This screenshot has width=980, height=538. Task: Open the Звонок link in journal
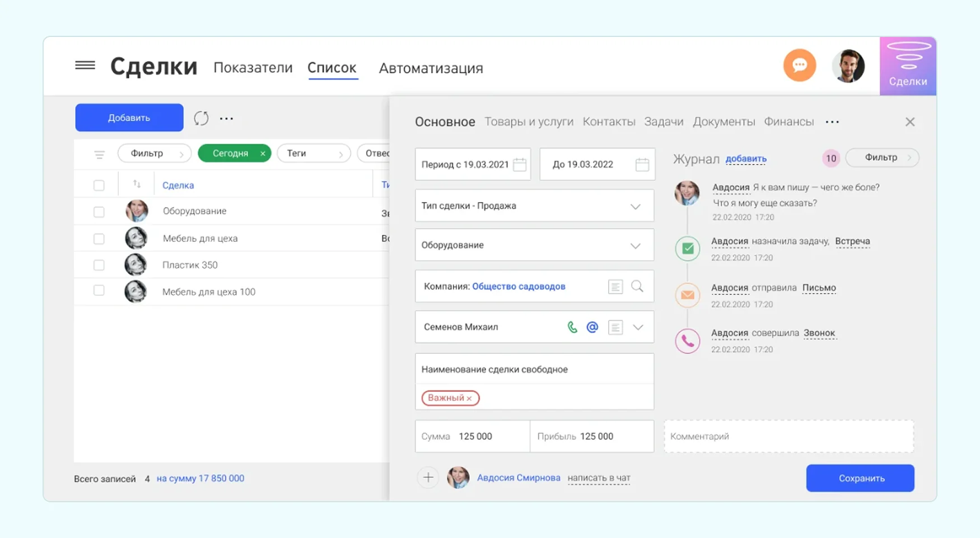coord(819,333)
